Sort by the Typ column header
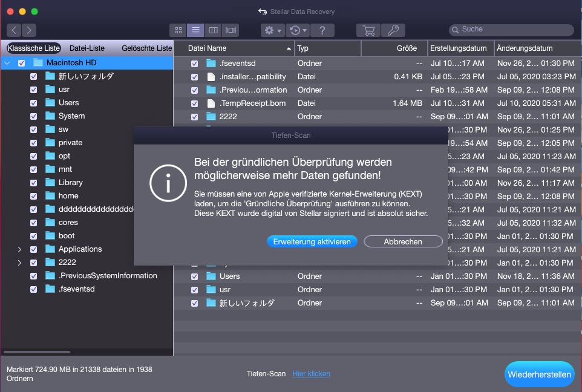 [x=328, y=48]
